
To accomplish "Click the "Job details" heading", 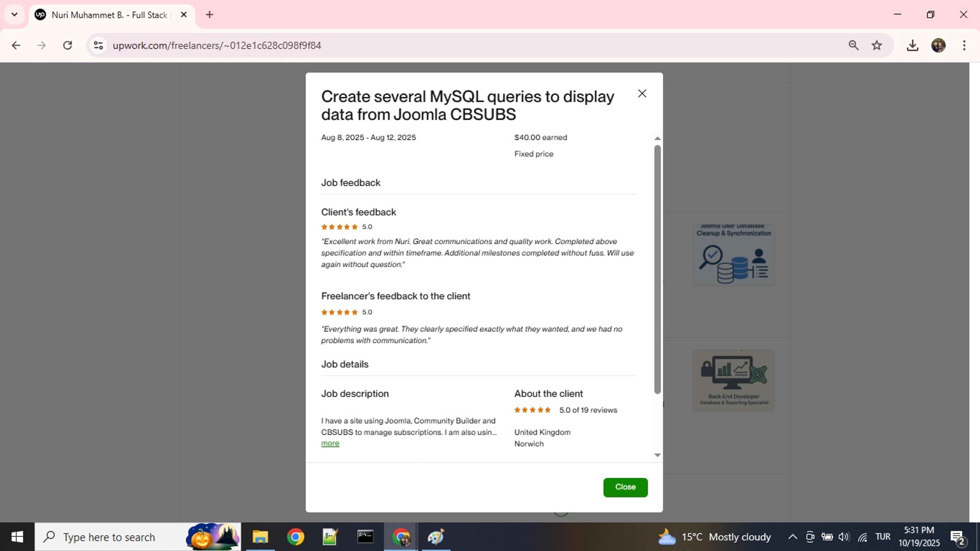I will tap(344, 364).
